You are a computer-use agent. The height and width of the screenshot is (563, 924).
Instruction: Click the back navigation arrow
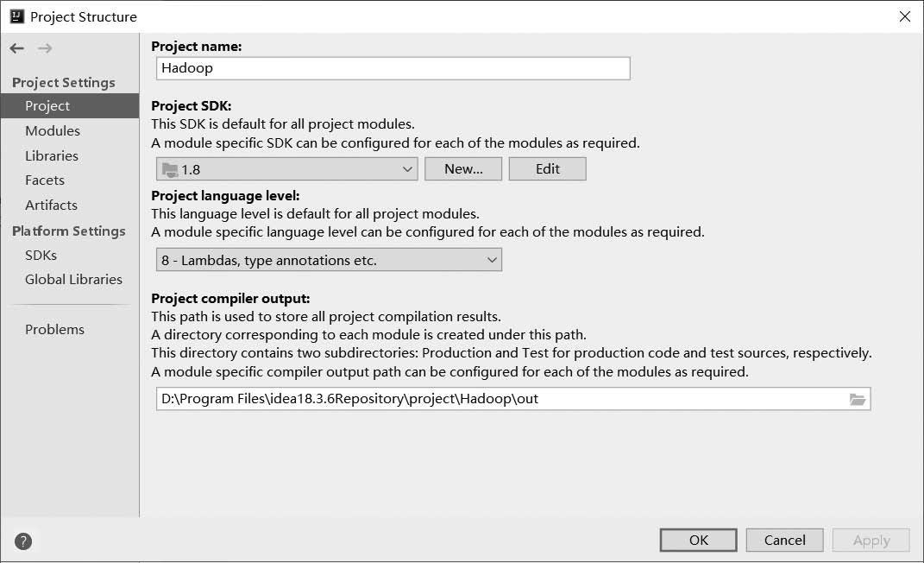(16, 48)
